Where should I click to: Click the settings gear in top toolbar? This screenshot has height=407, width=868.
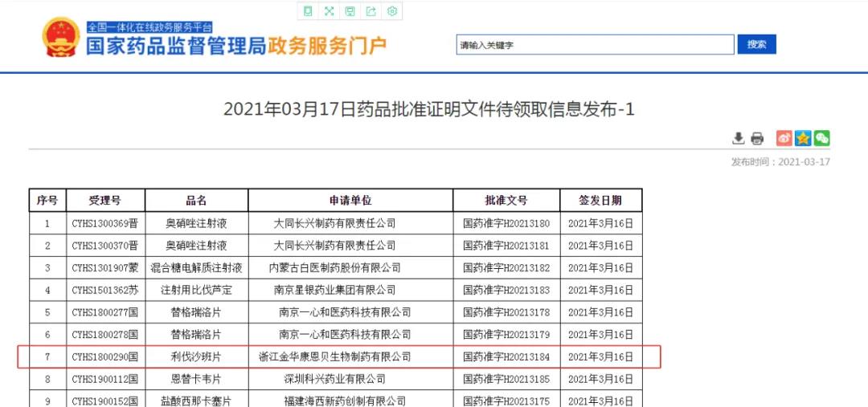click(392, 11)
